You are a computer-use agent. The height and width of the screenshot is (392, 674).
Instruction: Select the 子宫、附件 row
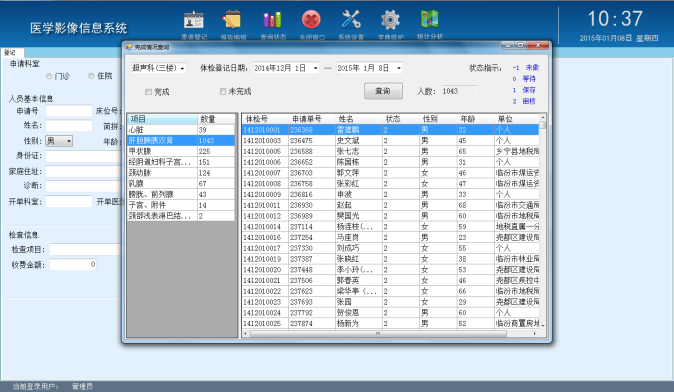click(181, 205)
